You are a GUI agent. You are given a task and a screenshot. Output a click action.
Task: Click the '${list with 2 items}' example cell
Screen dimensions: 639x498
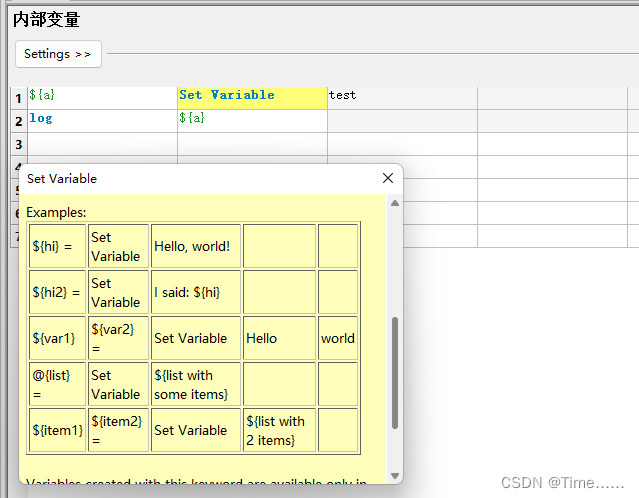coord(280,430)
